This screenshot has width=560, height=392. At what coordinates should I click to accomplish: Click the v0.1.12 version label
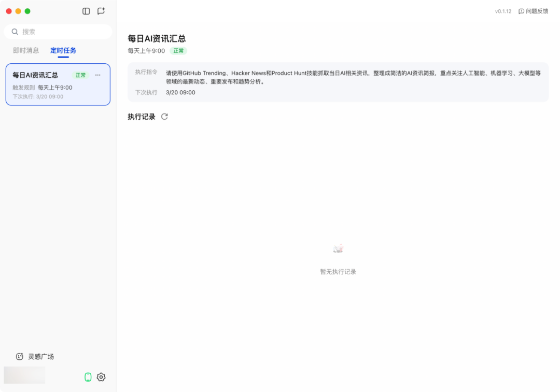[x=503, y=11]
